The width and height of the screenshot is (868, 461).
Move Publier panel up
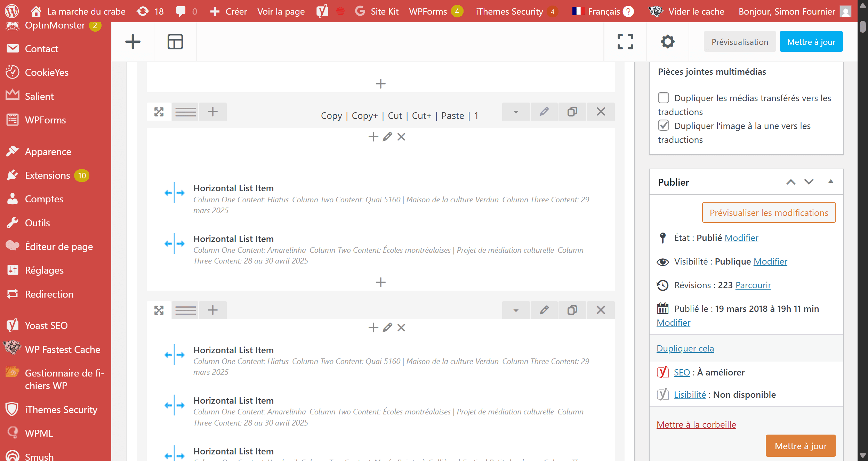(791, 182)
